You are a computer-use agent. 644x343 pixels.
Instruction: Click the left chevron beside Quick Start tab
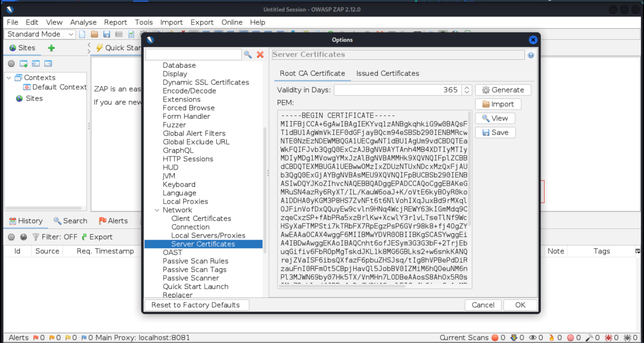pos(89,44)
